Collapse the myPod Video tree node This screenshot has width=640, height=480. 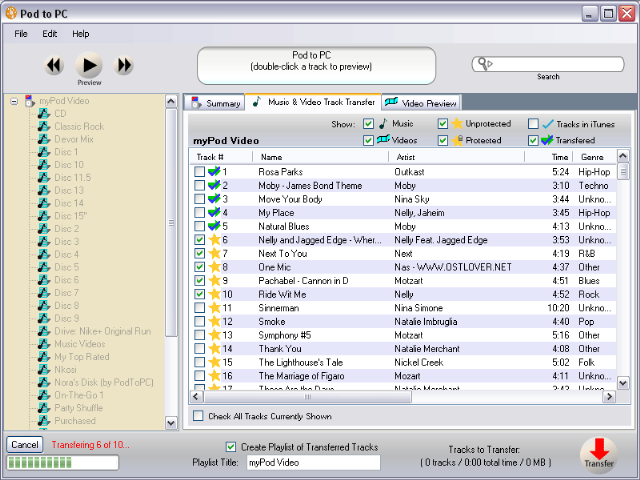pyautogui.click(x=14, y=101)
